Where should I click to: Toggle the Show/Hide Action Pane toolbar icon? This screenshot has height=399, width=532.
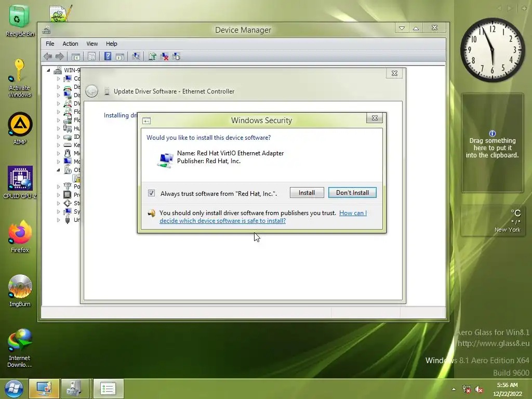[x=120, y=56]
